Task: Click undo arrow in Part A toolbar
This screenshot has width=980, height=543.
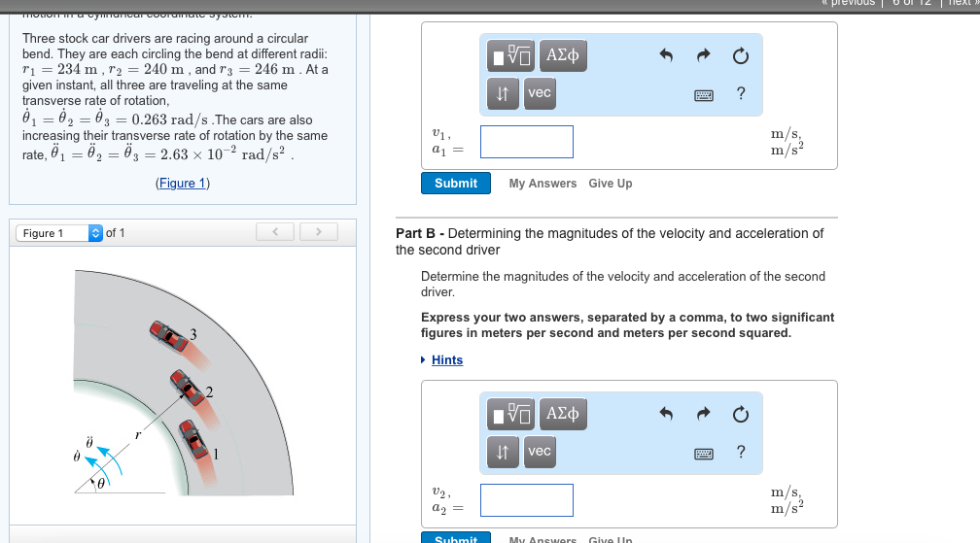Action: 666,57
